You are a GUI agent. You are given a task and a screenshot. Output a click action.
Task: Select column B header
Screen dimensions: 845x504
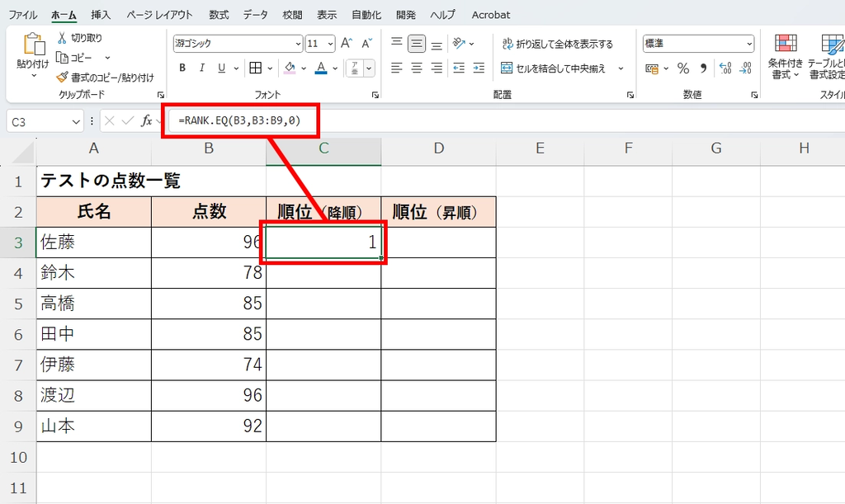pyautogui.click(x=209, y=148)
